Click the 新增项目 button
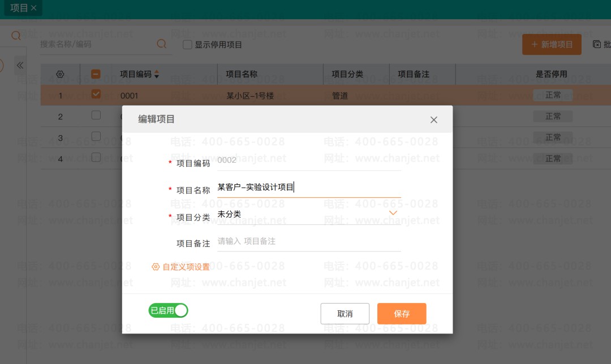 coord(552,45)
